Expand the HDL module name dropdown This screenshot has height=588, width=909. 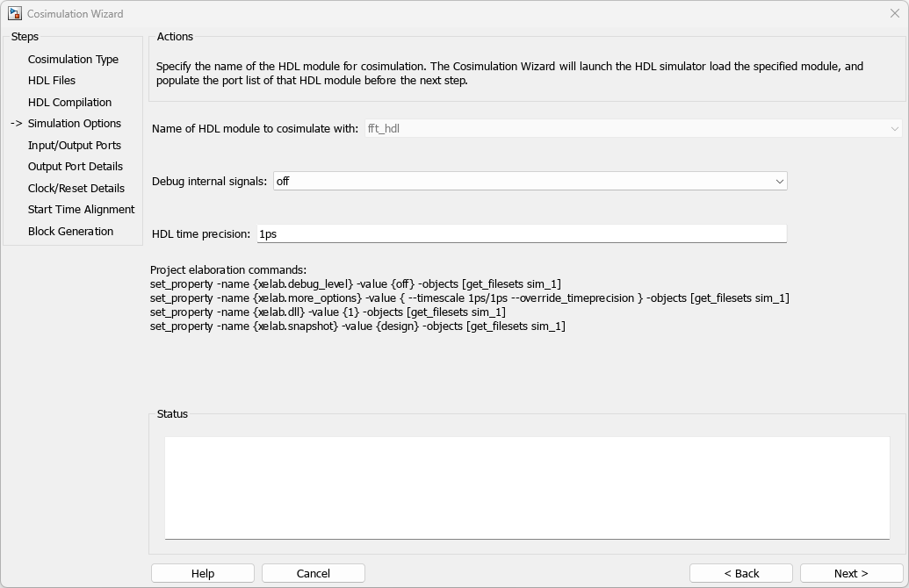pos(632,129)
